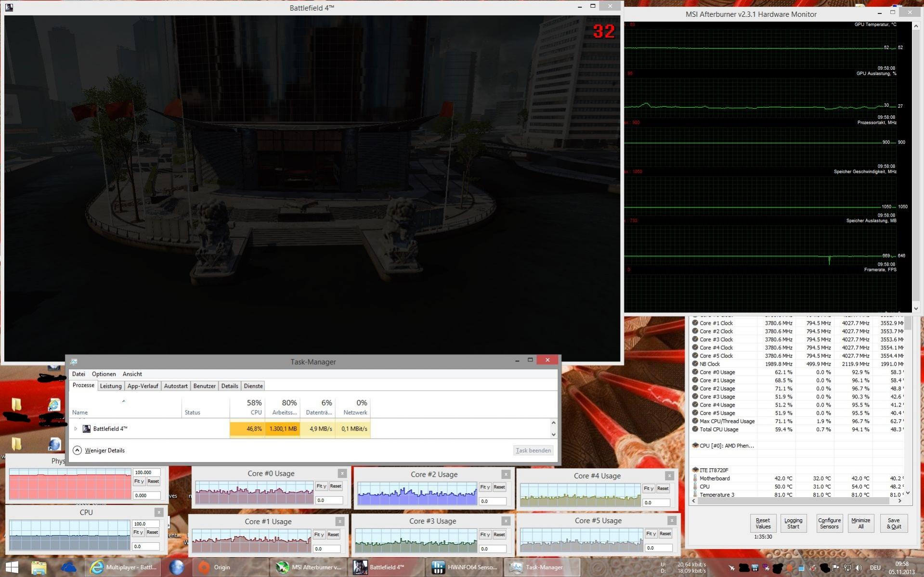This screenshot has height=577, width=924.
Task: Switch to Task-Manager taskbar item
Action: coord(542,567)
